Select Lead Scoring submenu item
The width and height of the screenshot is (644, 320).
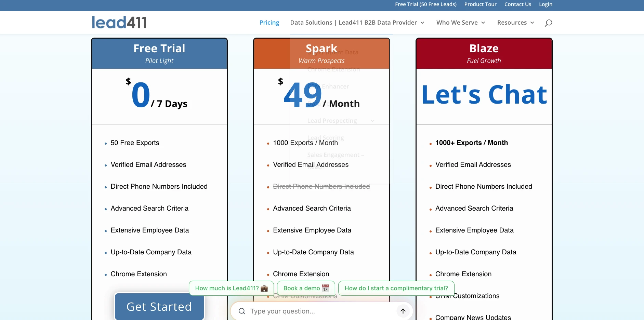(x=325, y=138)
